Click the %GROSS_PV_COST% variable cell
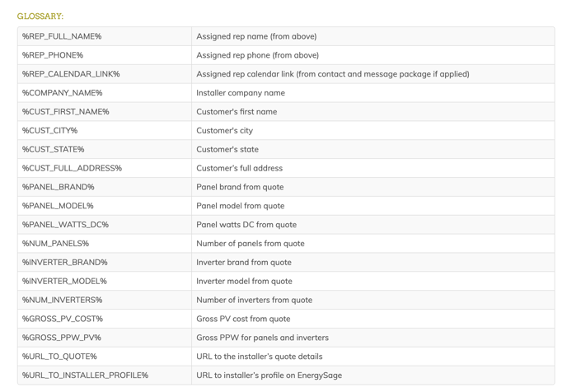 63,319
